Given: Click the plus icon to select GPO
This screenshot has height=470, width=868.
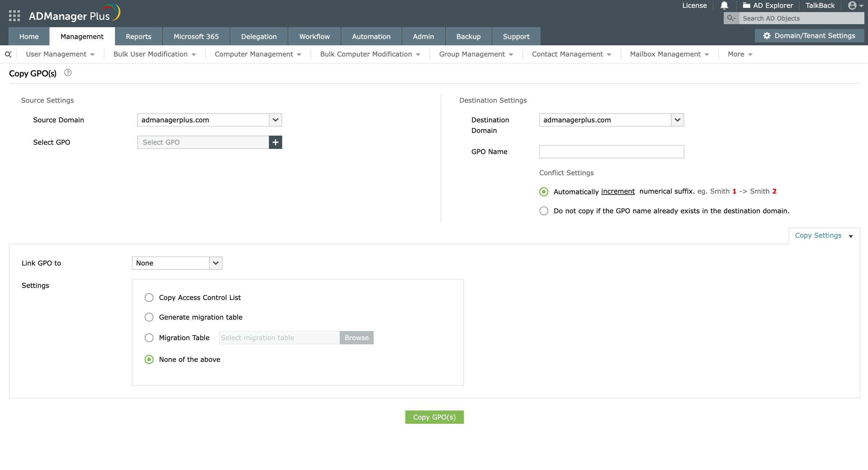Looking at the screenshot, I should point(275,142).
